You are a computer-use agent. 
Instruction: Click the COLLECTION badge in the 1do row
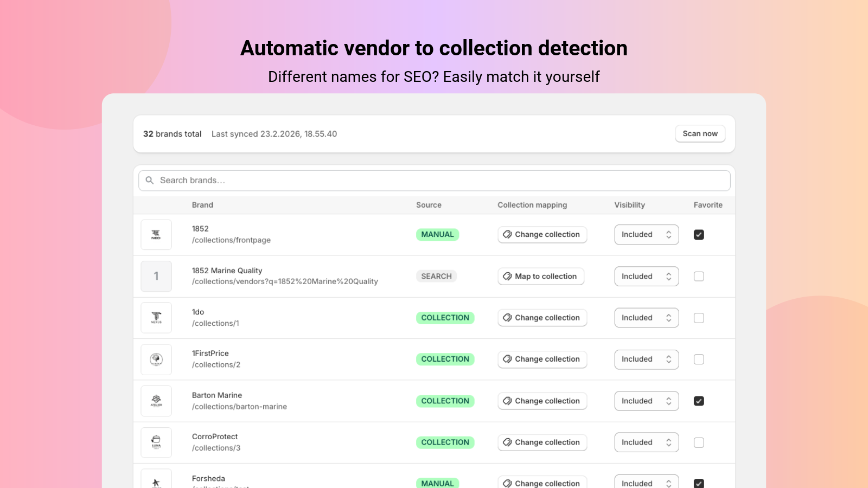click(x=445, y=318)
